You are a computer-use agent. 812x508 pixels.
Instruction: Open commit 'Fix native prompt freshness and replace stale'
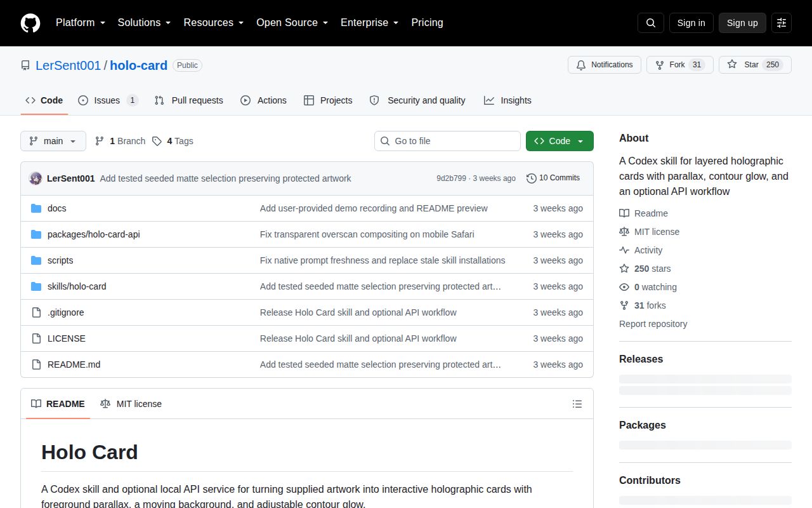[383, 260]
